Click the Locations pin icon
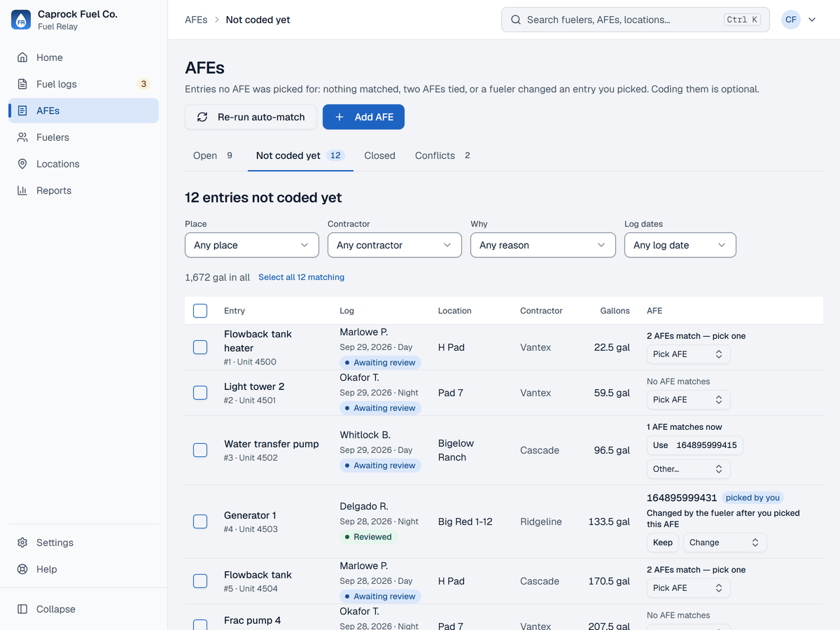The width and height of the screenshot is (840, 630). [x=22, y=164]
